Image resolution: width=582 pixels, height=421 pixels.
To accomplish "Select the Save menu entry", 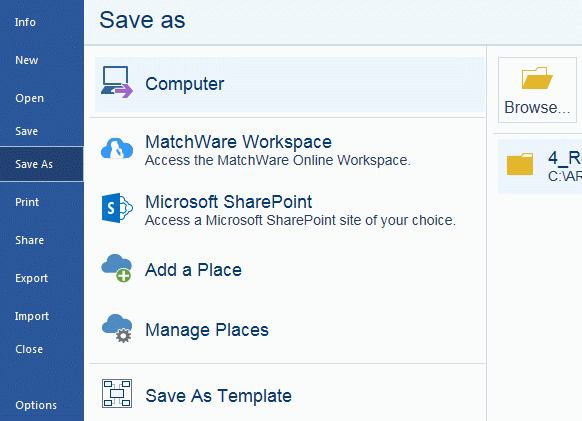I will [26, 131].
